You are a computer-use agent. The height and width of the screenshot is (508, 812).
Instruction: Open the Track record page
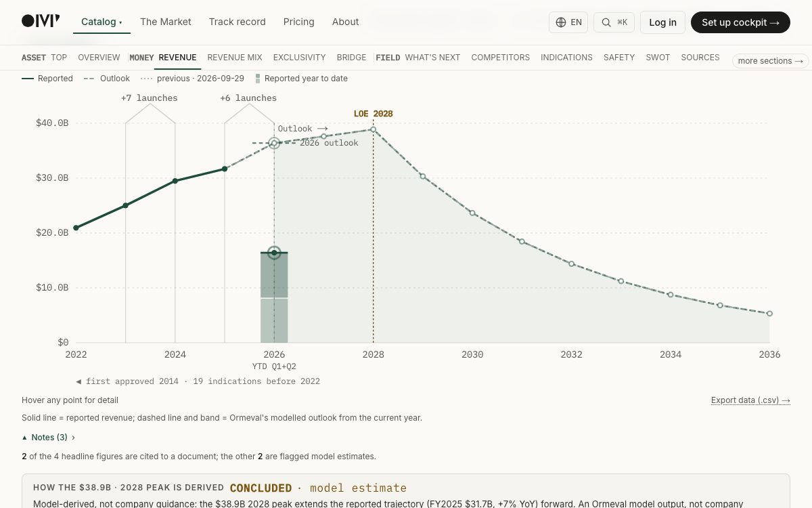click(x=237, y=22)
